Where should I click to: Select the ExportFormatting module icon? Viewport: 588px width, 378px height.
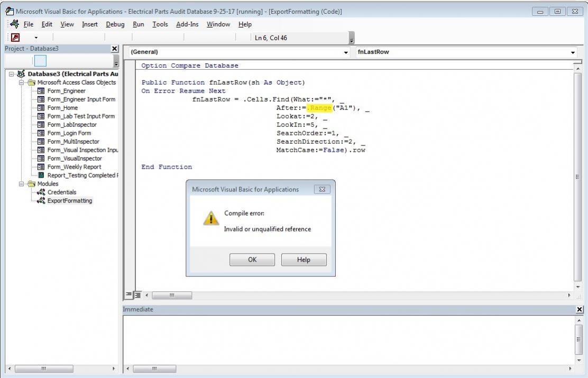tap(41, 200)
